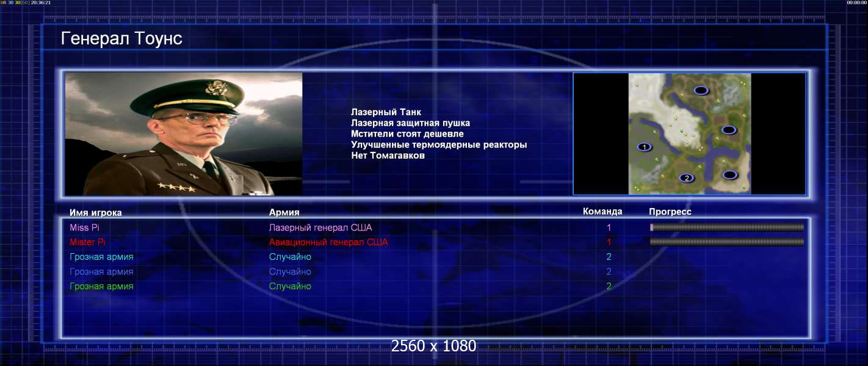Click team number 1 in Miss Pi row
Image resolution: width=868 pixels, height=366 pixels.
coord(609,228)
